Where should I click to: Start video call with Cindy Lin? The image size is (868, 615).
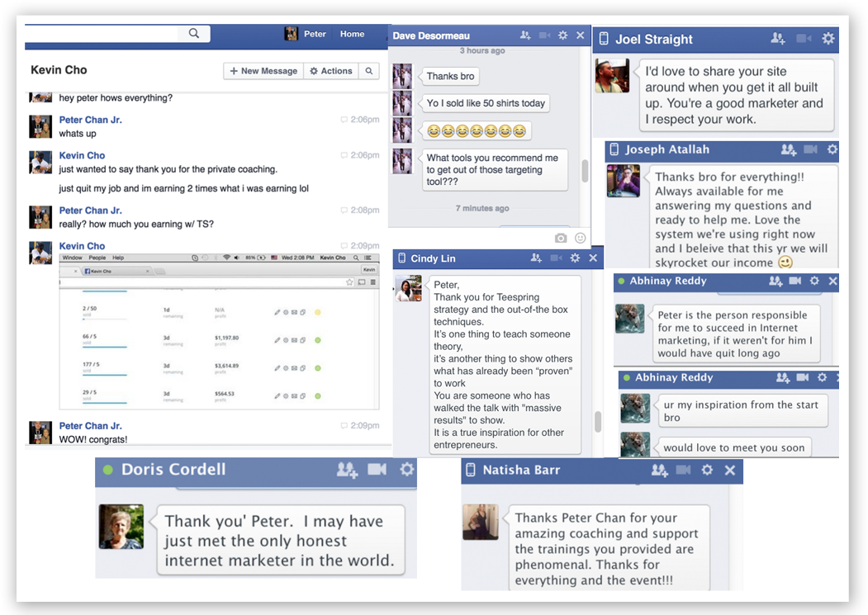click(x=557, y=258)
